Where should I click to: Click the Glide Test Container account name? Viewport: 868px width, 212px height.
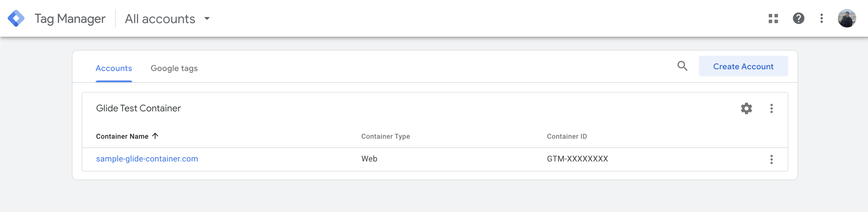(138, 108)
